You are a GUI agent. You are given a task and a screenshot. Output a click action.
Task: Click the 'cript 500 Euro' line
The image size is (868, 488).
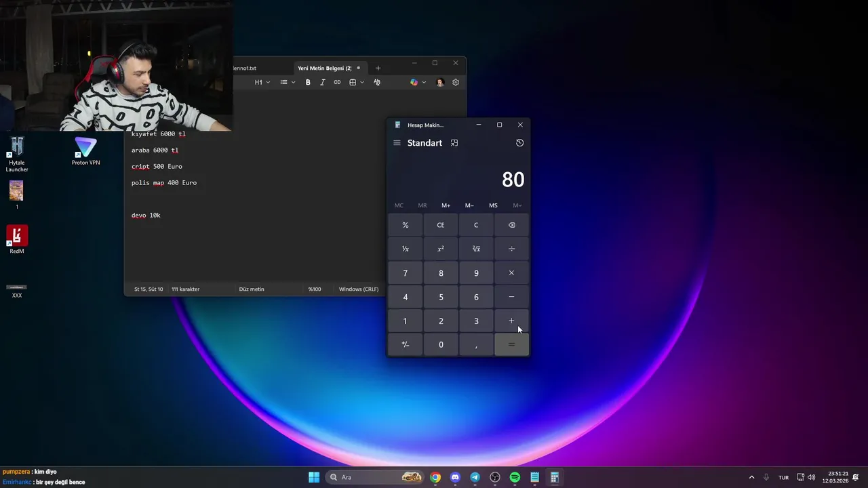pos(157,167)
